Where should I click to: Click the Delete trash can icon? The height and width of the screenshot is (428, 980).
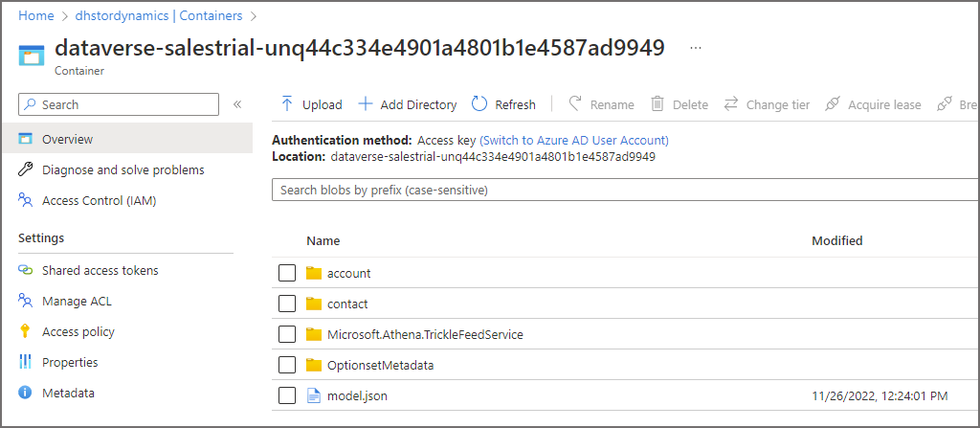657,103
